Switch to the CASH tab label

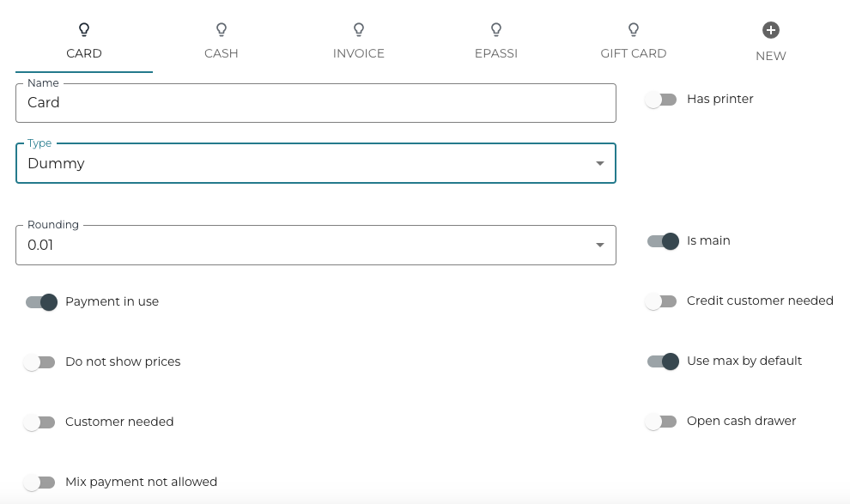(x=222, y=53)
